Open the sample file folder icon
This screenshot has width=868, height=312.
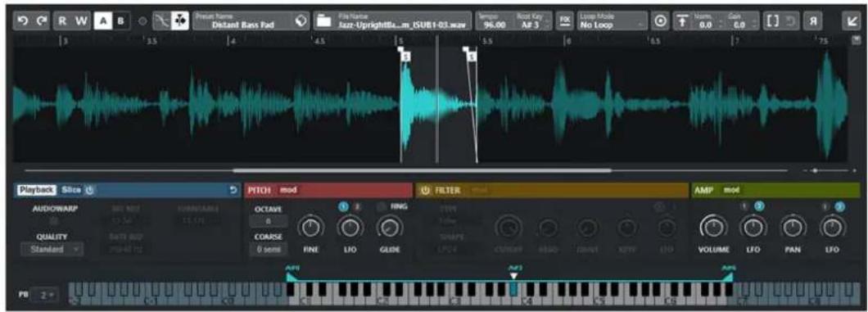323,21
